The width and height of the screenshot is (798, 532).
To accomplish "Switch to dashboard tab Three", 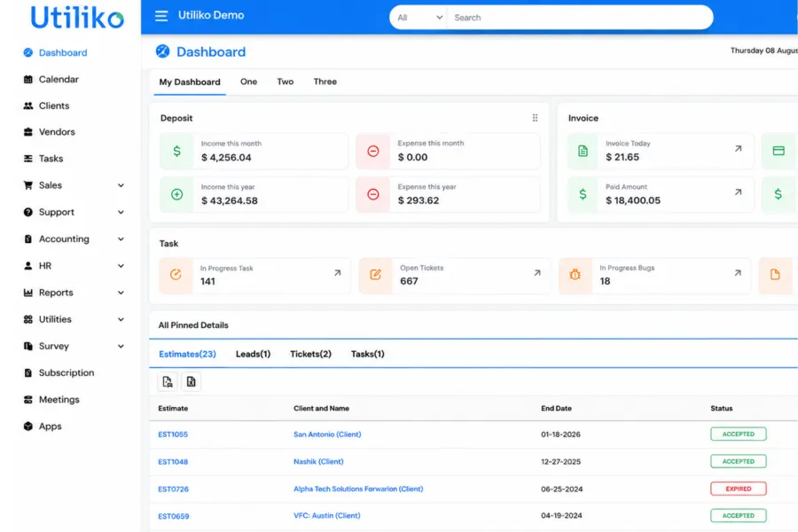I will [x=325, y=82].
